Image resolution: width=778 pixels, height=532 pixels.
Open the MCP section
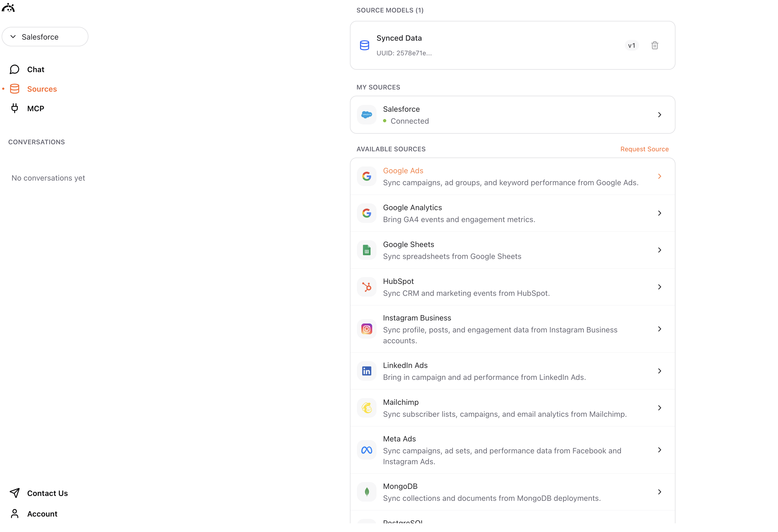click(x=35, y=108)
